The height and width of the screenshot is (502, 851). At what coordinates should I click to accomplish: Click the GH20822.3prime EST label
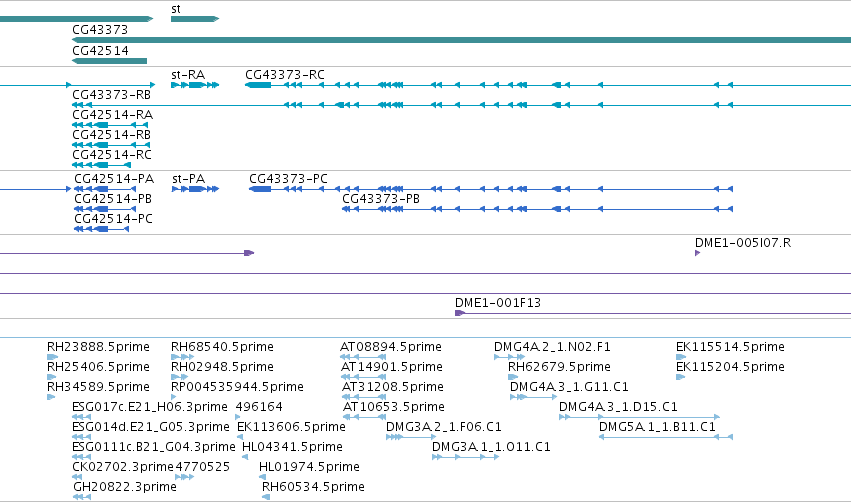(125, 487)
